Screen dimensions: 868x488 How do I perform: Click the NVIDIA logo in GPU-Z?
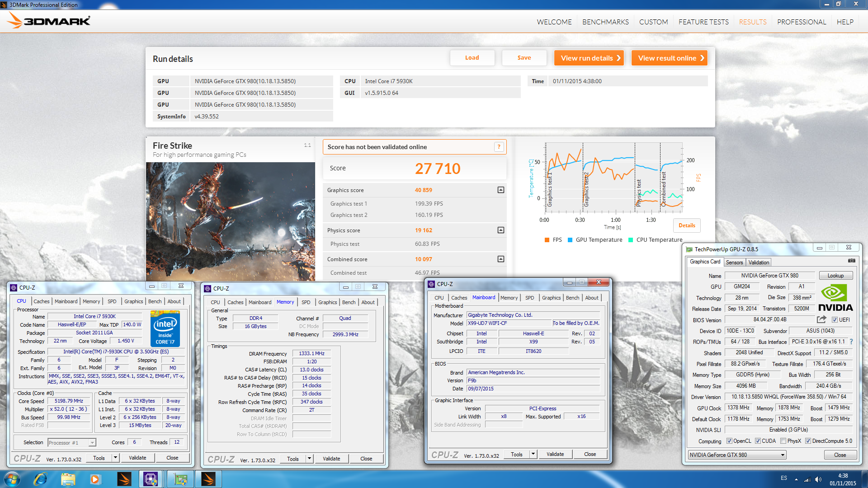[x=835, y=298]
